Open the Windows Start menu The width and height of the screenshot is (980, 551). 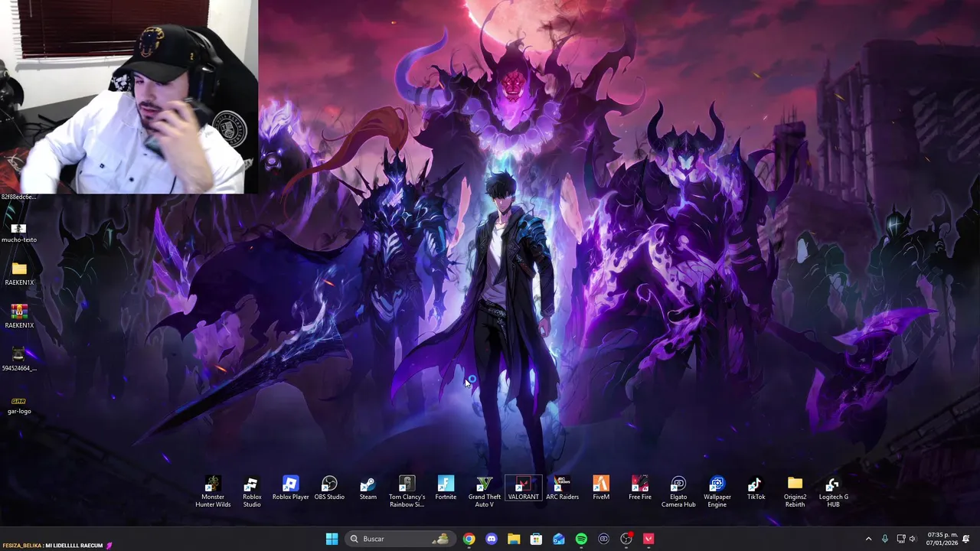pos(332,539)
